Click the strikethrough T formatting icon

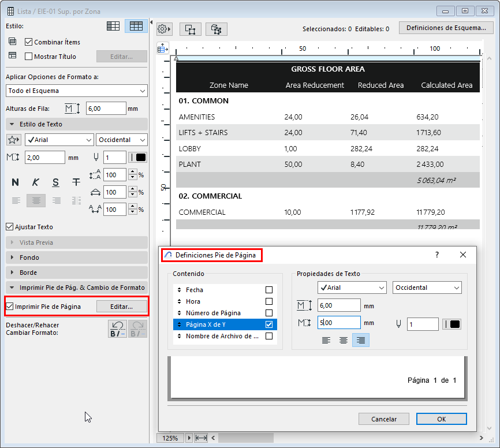[x=76, y=182]
